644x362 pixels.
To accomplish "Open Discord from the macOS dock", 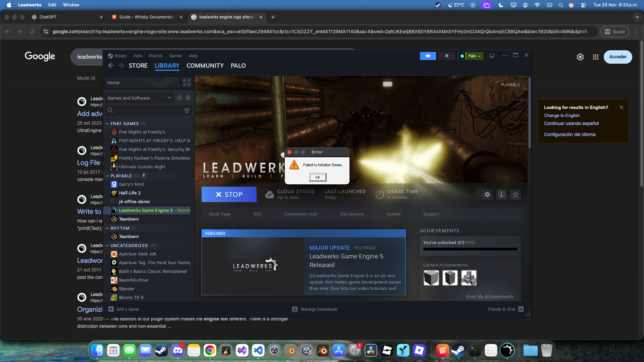I will 177,351.
